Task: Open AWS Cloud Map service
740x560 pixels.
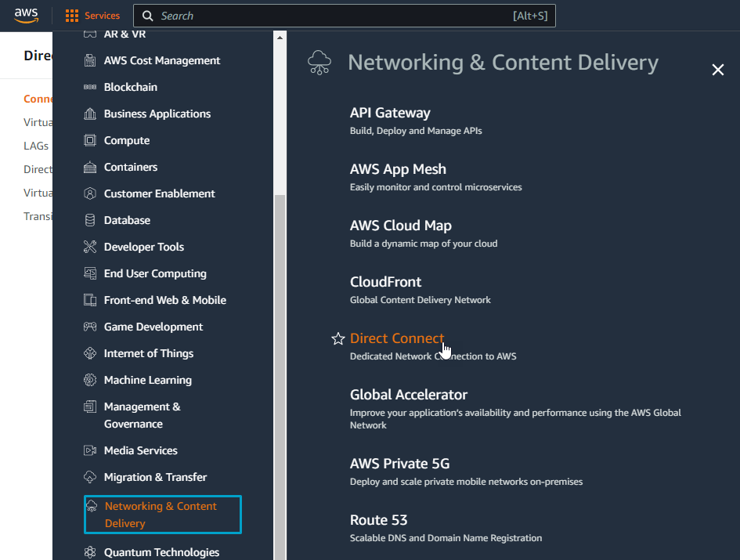Action: (x=401, y=226)
